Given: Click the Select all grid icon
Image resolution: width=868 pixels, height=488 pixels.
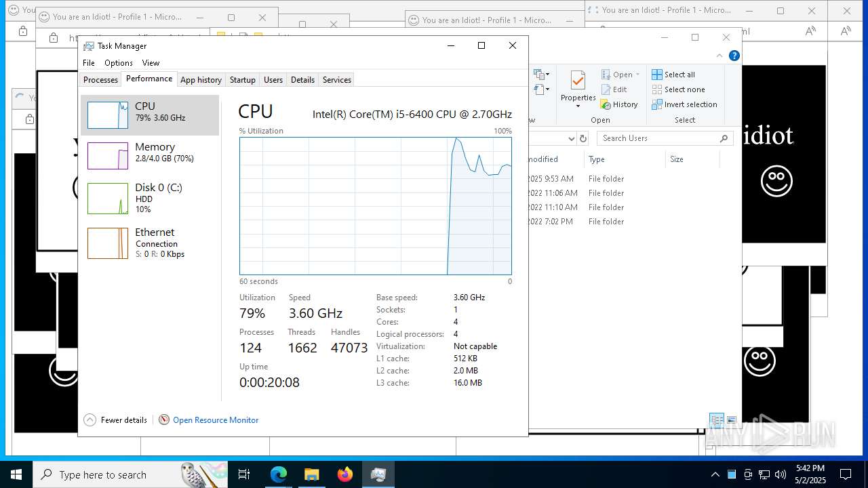Looking at the screenshot, I should tap(657, 75).
